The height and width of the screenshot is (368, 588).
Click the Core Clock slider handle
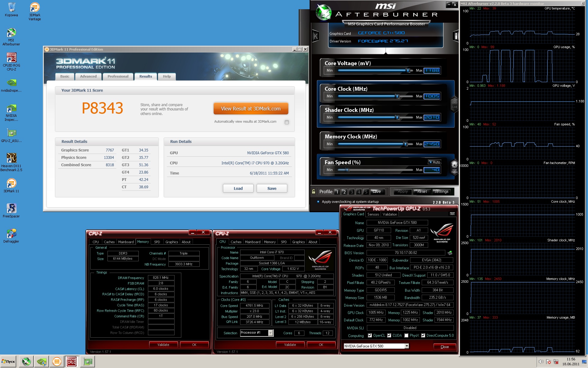tap(398, 96)
